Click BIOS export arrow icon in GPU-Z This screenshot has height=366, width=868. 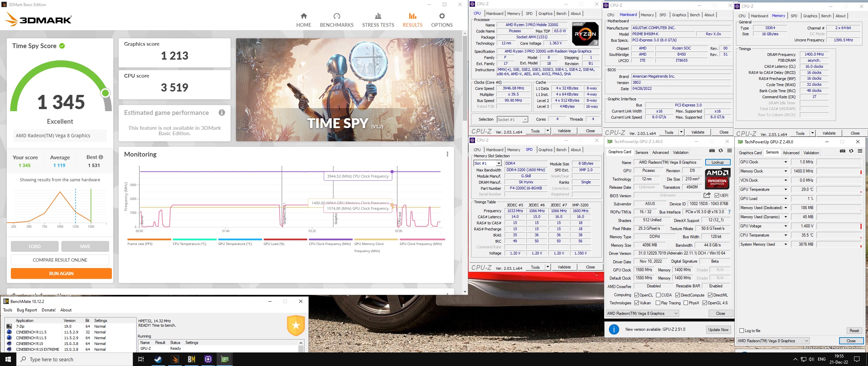point(707,195)
